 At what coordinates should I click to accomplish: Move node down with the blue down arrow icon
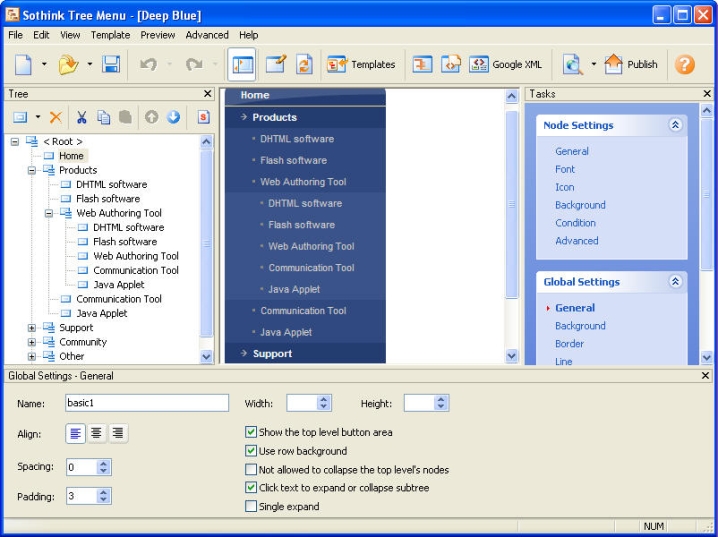173,117
